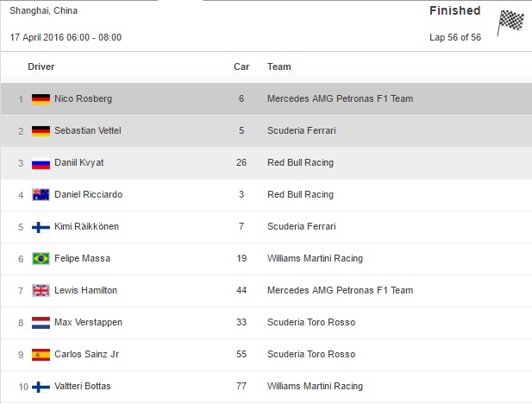Click the checkered finish flag icon
The image size is (532, 404).
pyautogui.click(x=510, y=22)
